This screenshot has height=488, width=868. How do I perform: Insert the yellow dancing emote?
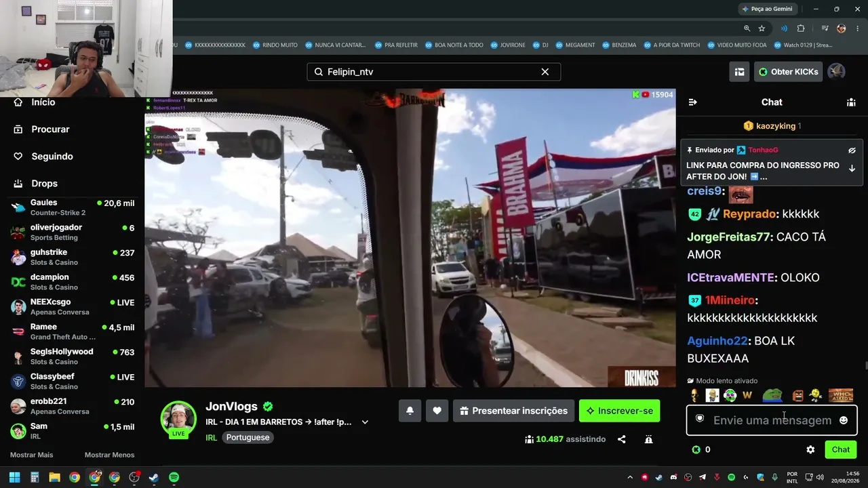tap(816, 395)
